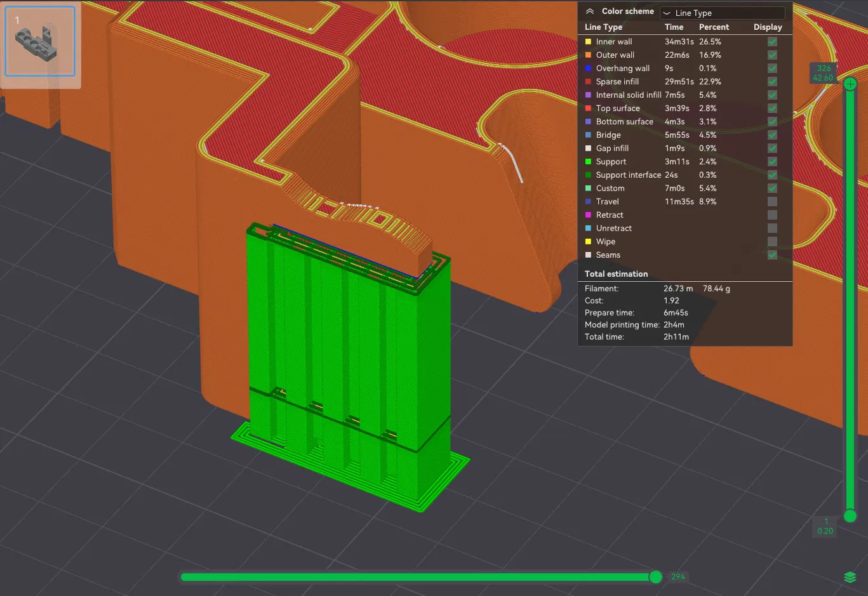Toggle Inner wall display checkbox

click(772, 42)
